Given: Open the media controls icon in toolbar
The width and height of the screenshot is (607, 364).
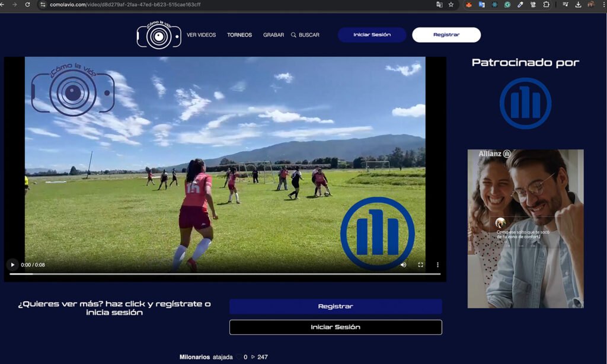Looking at the screenshot, I should (566, 5).
